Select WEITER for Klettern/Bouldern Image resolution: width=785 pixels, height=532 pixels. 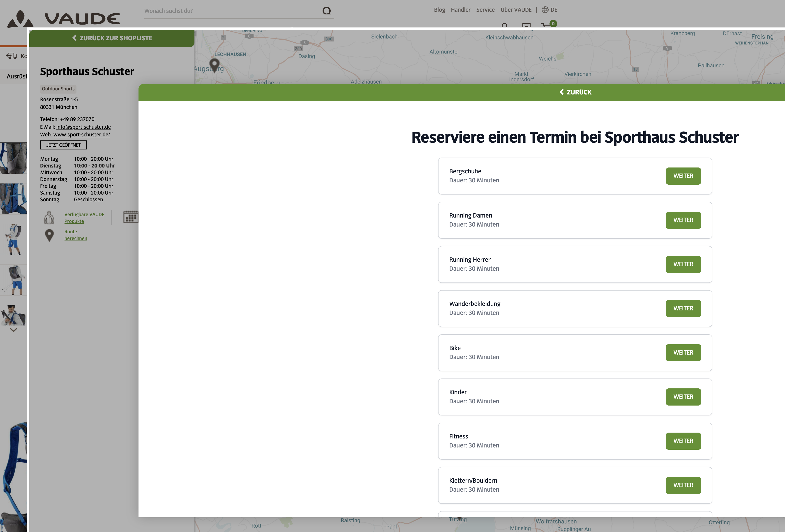(x=683, y=485)
